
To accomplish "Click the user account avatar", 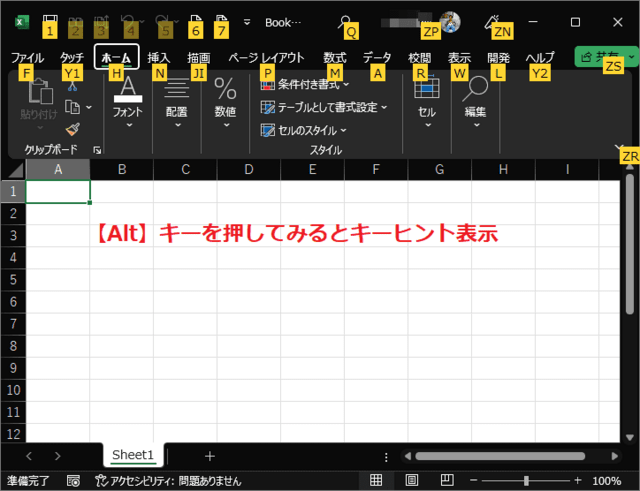I will pos(450,21).
